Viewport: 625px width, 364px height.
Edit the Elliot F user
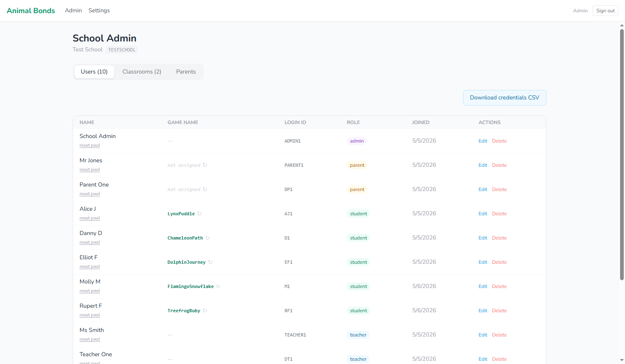coord(483,262)
